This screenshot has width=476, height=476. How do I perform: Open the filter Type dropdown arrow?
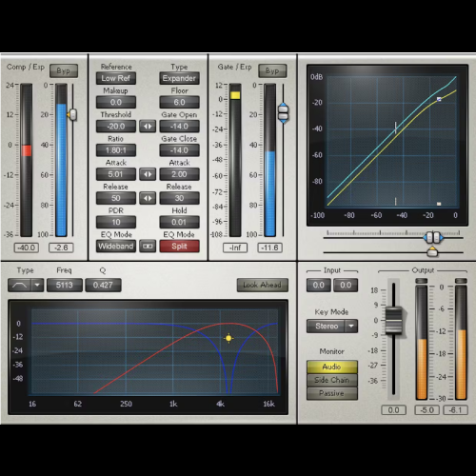point(37,285)
